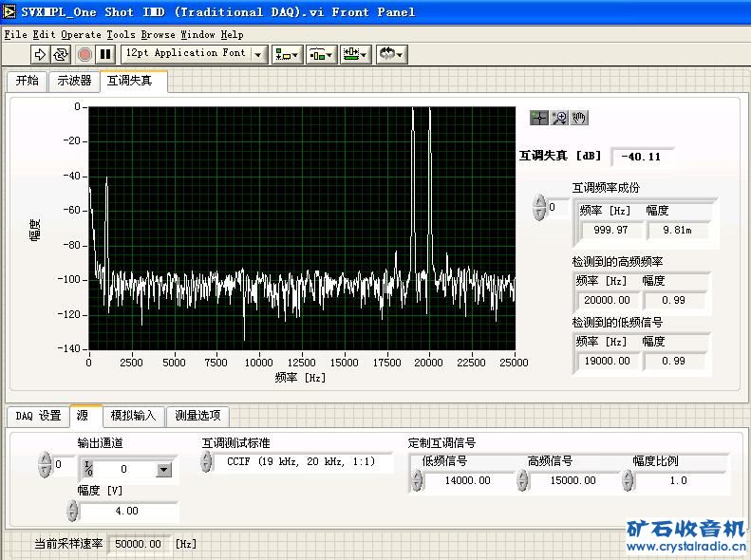Image resolution: width=751 pixels, height=560 pixels.
Task: Click the 互调测试标准 CCIF selector stepper
Action: [207, 462]
